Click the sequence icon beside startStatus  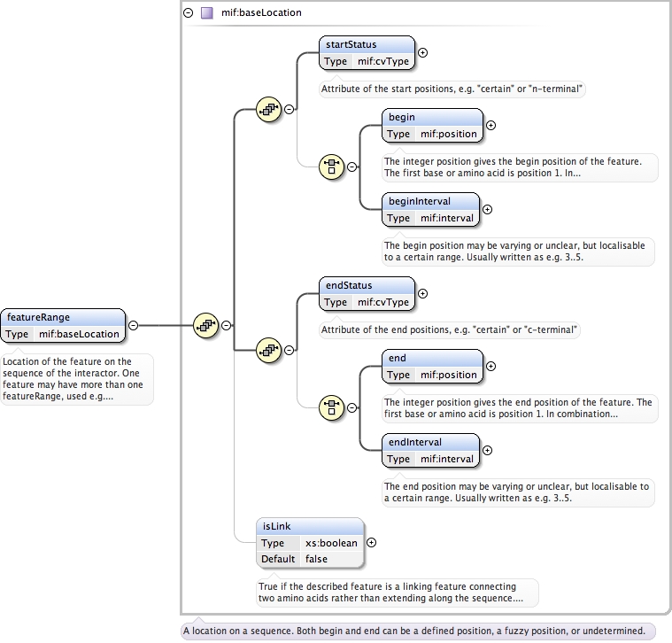(268, 110)
